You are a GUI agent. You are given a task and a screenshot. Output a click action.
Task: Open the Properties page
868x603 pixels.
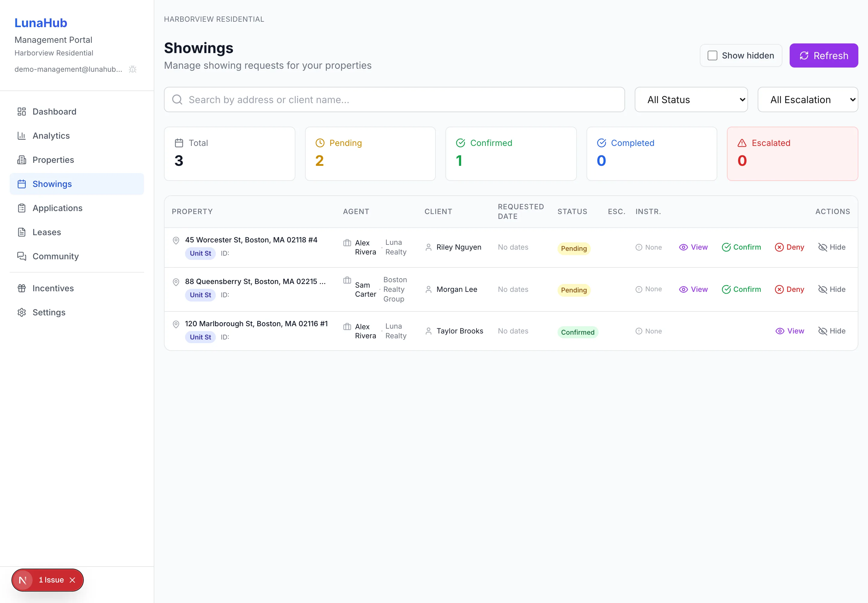click(x=77, y=160)
